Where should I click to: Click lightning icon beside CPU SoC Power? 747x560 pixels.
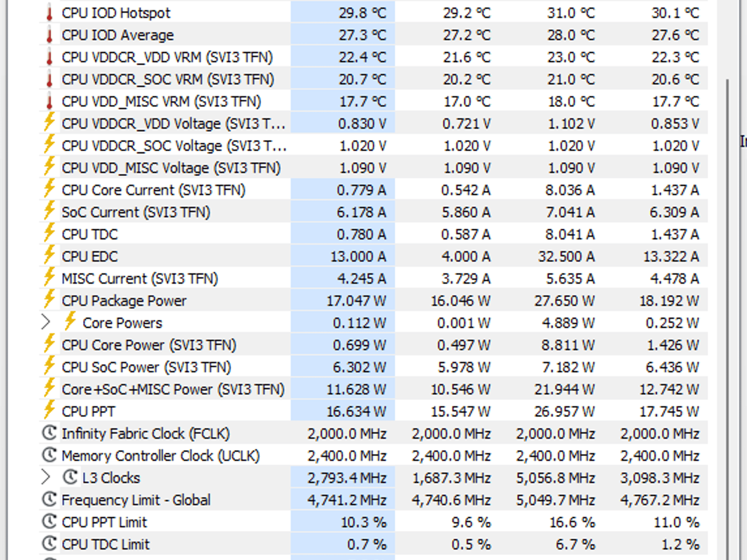pos(49,365)
